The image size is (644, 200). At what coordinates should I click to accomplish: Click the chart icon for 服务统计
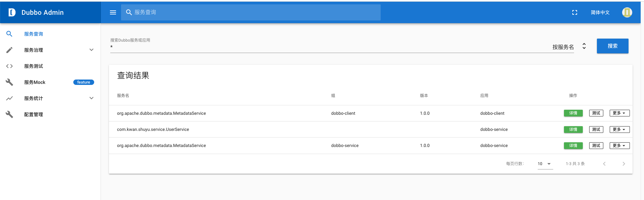tap(9, 98)
